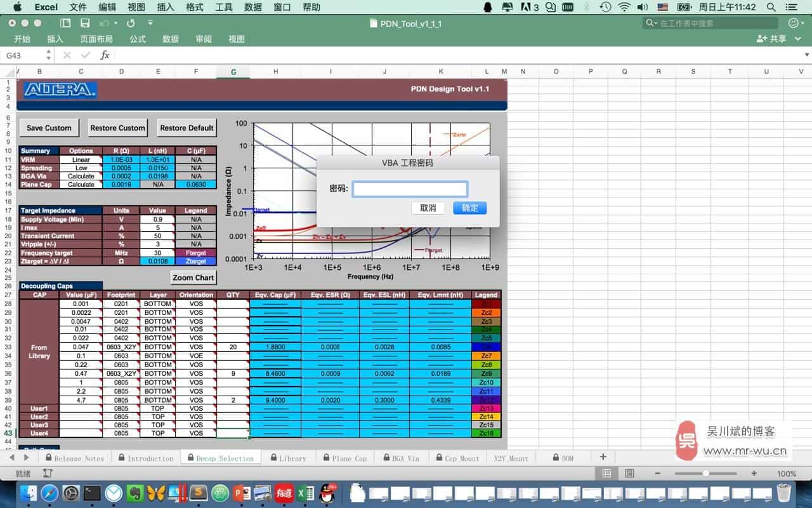This screenshot has width=812, height=508.
Task: Click the zoom in plus icon
Action: tap(754, 474)
